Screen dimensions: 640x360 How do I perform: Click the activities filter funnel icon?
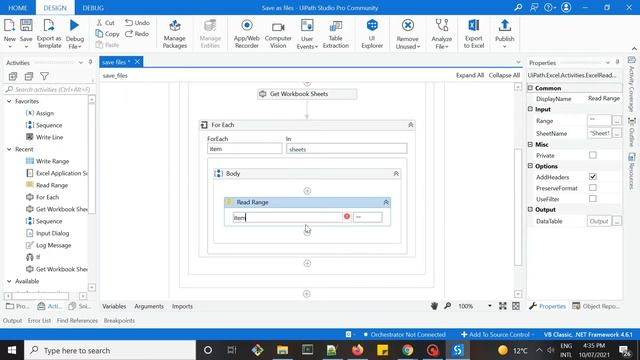(44, 76)
